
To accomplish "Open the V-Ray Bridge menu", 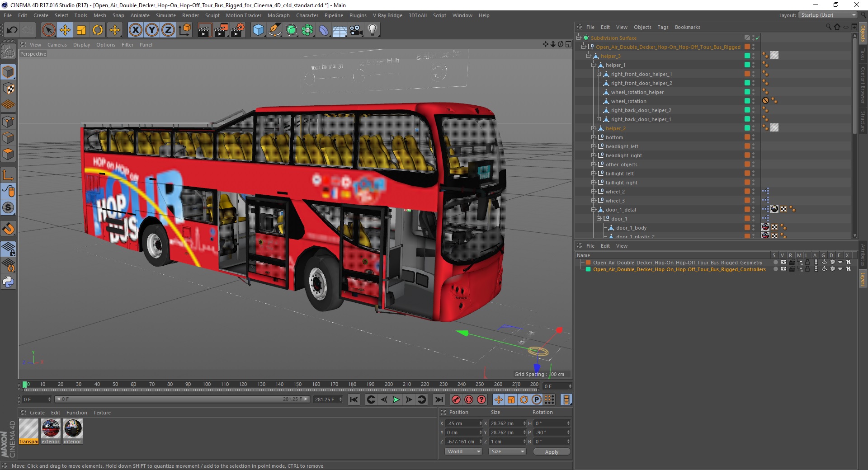I will click(387, 15).
